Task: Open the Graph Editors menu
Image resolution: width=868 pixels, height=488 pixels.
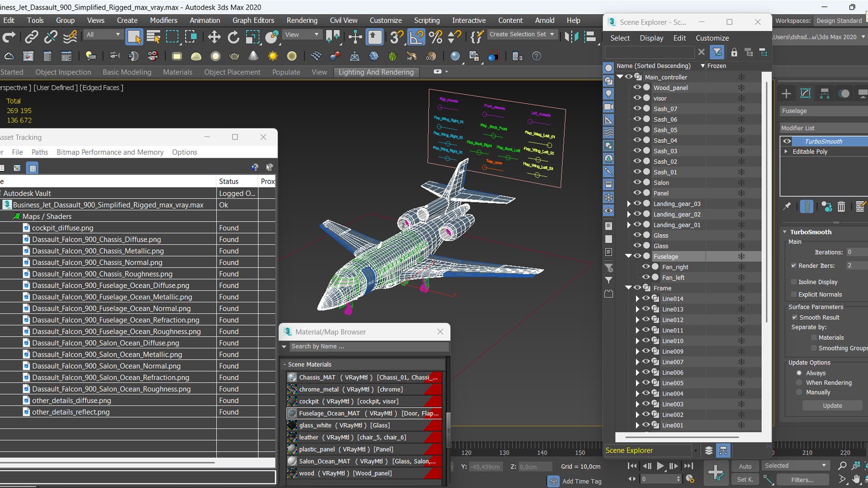Action: coord(253,20)
